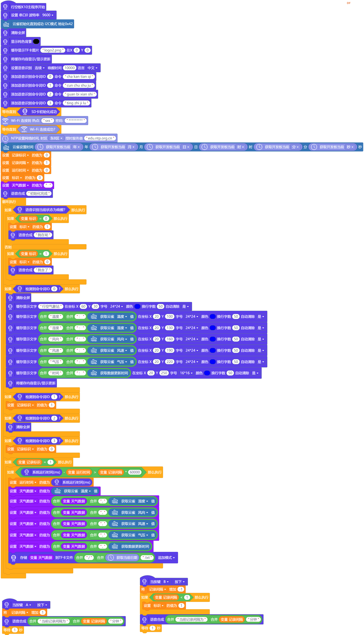Click the K10 icon on 语音合成 我在呢 block
The image size is (364, 635).
coord(13,235)
